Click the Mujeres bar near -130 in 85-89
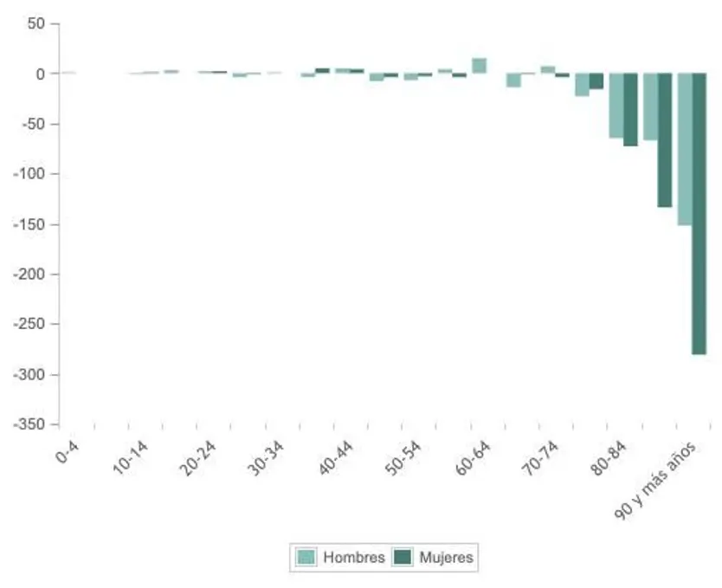This screenshot has height=588, width=722. point(665,140)
